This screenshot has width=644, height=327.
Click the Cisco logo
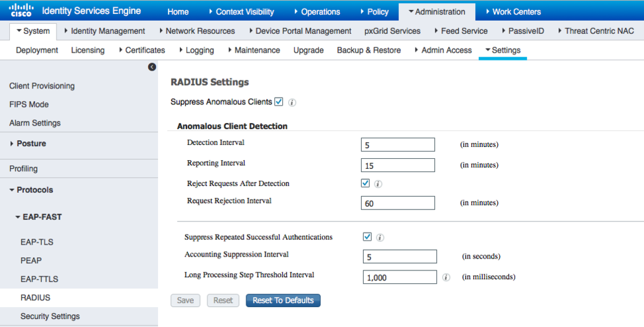21,10
